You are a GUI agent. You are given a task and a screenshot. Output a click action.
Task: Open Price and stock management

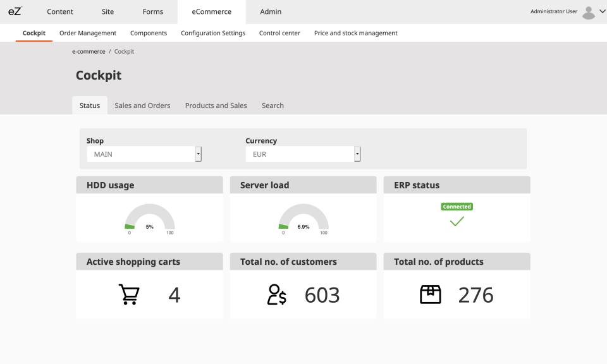pos(355,33)
